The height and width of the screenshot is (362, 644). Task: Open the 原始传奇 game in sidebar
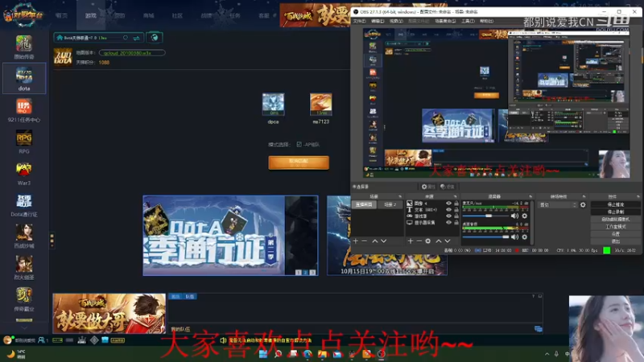click(x=24, y=47)
